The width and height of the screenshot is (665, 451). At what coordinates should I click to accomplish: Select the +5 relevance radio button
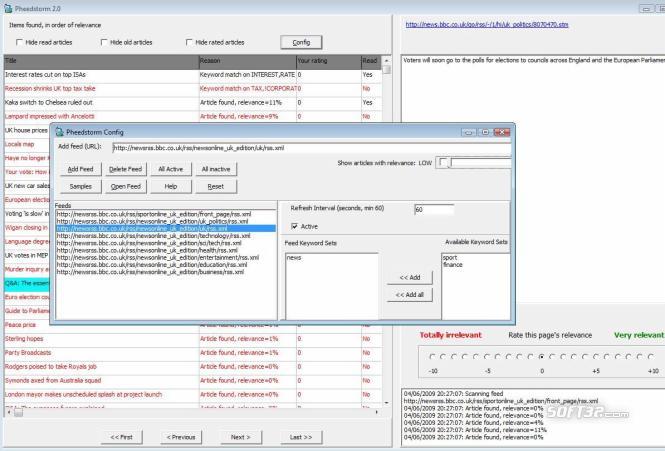coord(596,357)
